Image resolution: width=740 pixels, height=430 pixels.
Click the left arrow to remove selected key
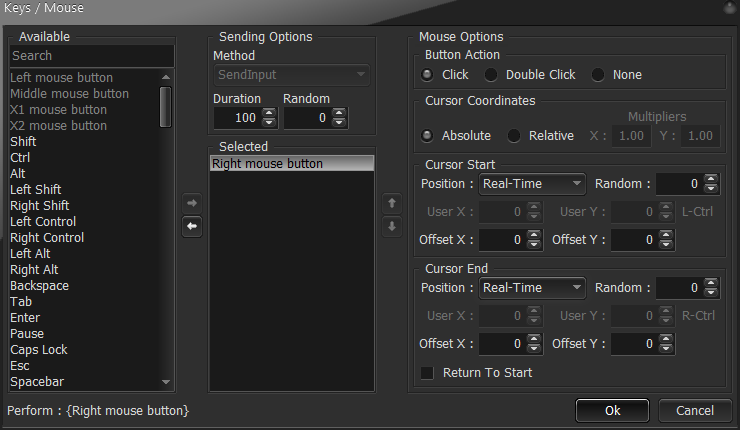coord(192,227)
